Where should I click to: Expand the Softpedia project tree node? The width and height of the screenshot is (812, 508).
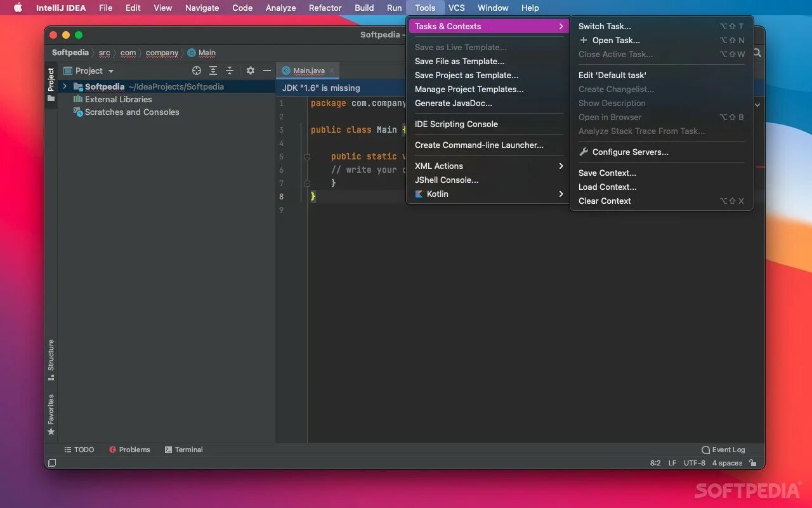tap(65, 86)
